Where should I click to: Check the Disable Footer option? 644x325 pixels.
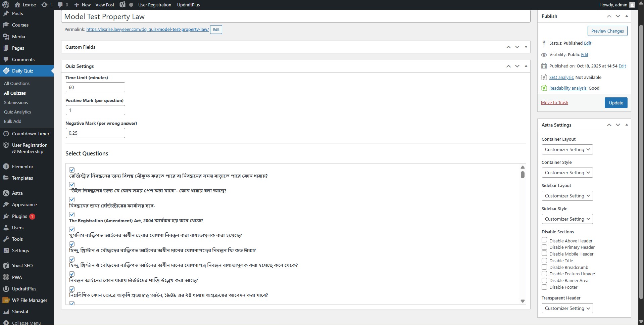point(544,287)
